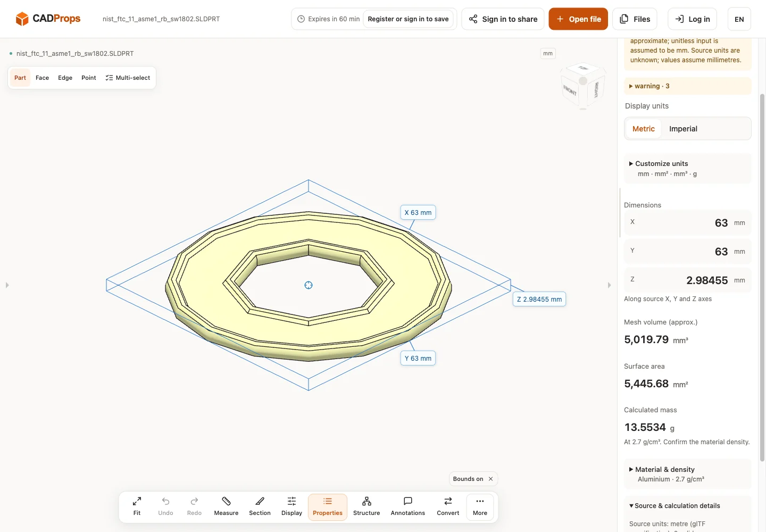Close the Bounds on chip
766x532 pixels.
(490, 479)
